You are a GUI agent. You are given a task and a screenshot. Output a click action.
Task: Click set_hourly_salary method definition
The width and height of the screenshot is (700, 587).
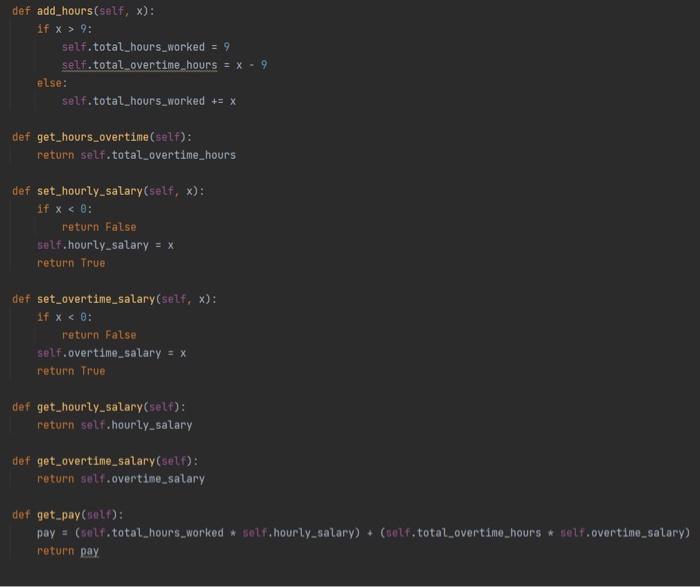click(x=108, y=191)
